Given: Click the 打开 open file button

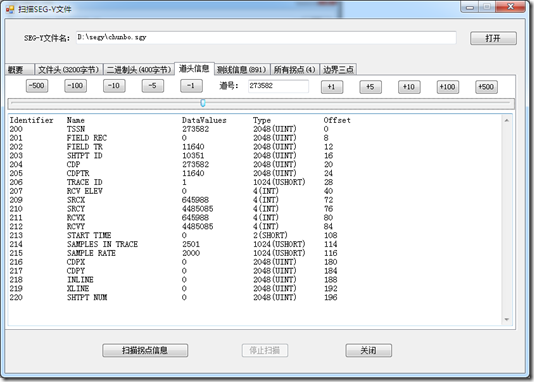Looking at the screenshot, I should point(493,38).
